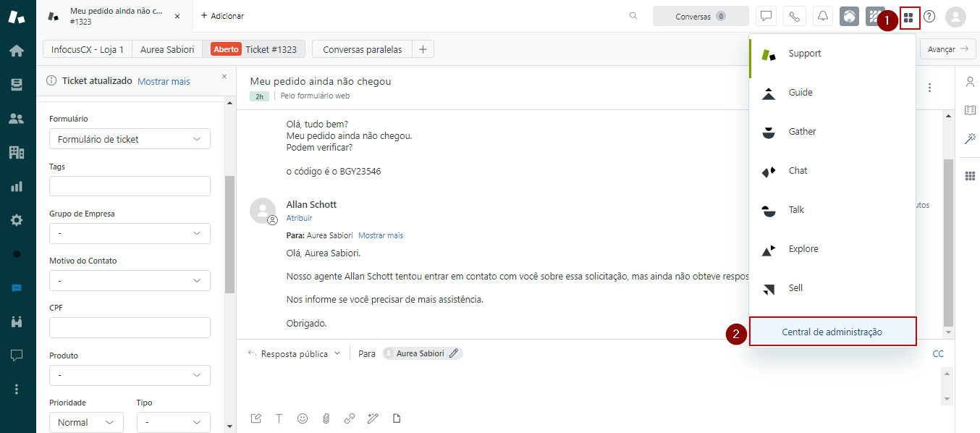
Task: Select Explore from the products menu
Action: tap(803, 249)
